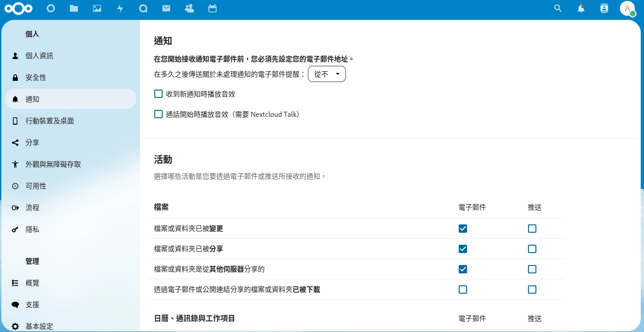Open the user avatar account menu
644x332 pixels.
(627, 8)
